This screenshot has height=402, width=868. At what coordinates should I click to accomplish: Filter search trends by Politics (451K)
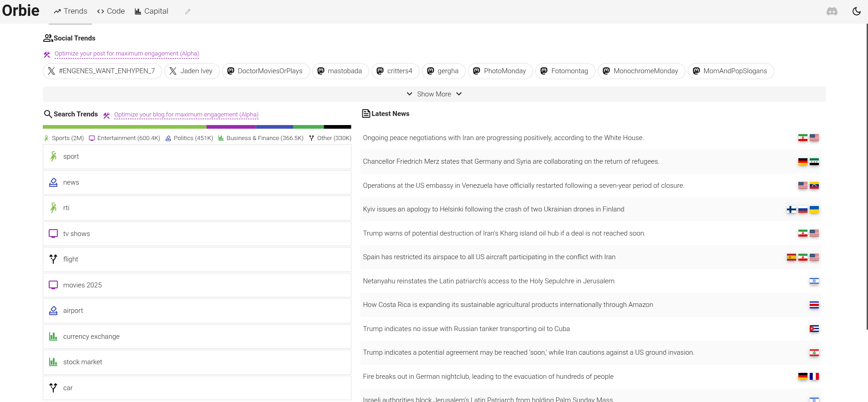click(189, 138)
